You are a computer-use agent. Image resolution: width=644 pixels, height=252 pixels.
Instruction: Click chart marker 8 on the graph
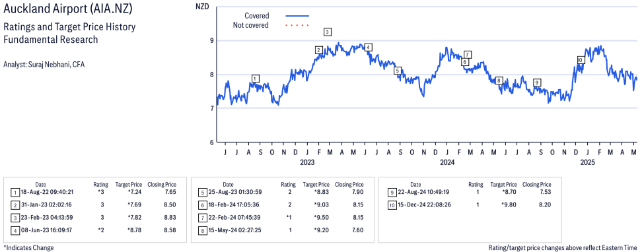[x=499, y=80]
